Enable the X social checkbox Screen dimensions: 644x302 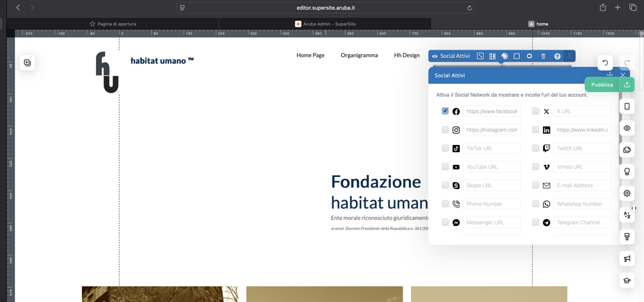point(536,111)
